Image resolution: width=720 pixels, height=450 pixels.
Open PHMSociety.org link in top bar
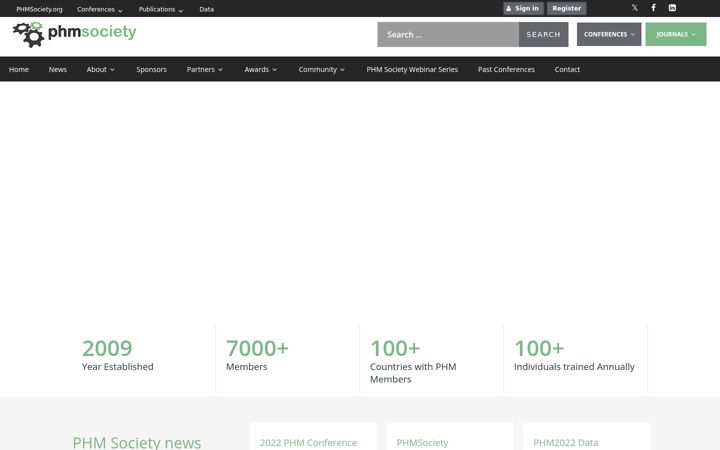[x=39, y=9]
